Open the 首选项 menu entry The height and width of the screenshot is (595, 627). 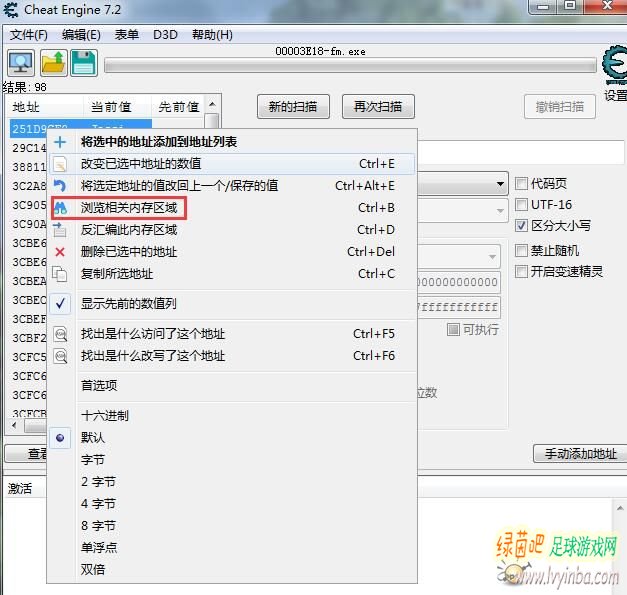click(x=232, y=386)
